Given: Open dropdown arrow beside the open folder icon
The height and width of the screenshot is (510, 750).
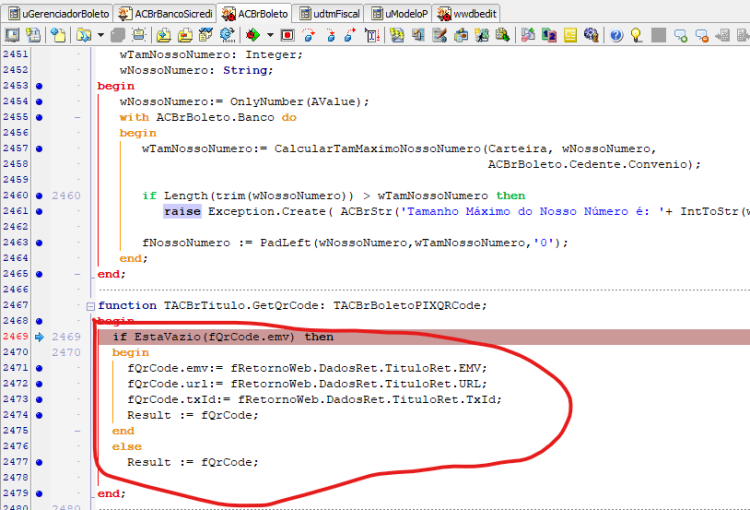Looking at the screenshot, I should 100,35.
